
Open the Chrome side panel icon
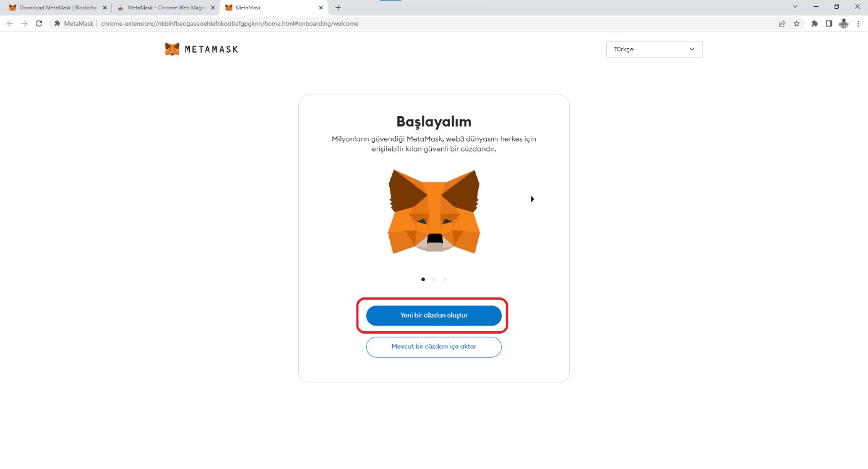coord(829,24)
